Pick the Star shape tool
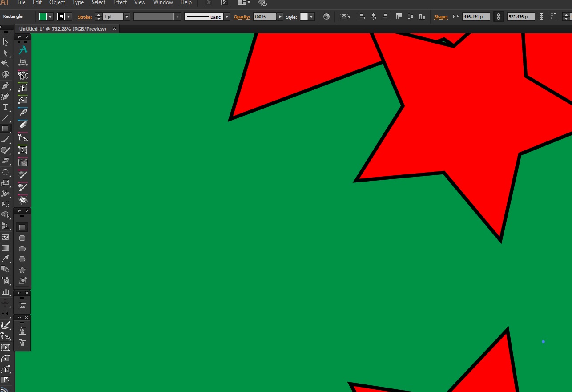The height and width of the screenshot is (392, 572). (22, 270)
